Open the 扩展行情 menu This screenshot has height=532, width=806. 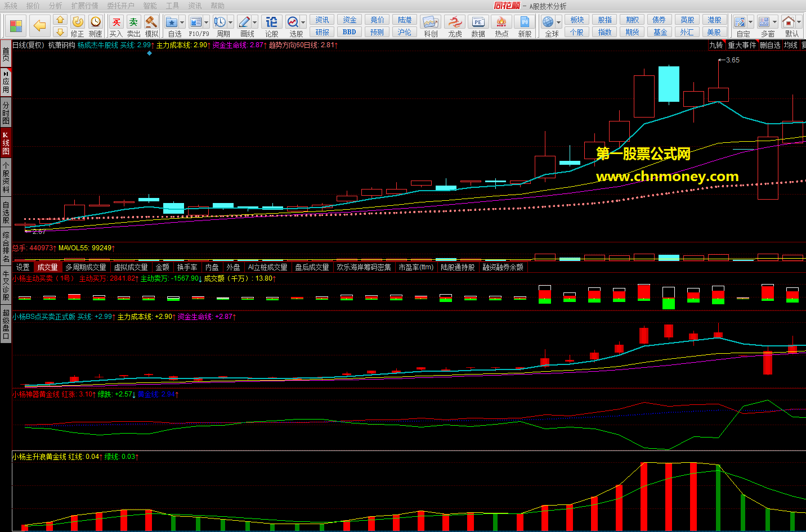click(x=84, y=6)
